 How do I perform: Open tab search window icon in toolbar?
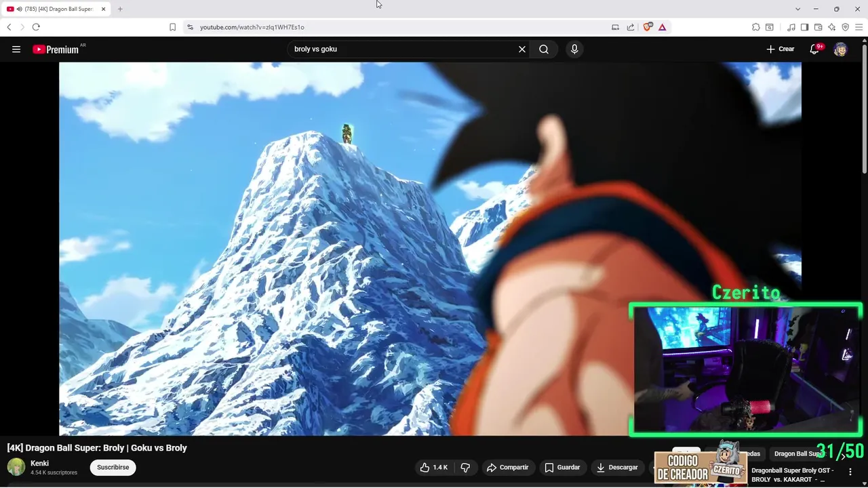pos(770,27)
